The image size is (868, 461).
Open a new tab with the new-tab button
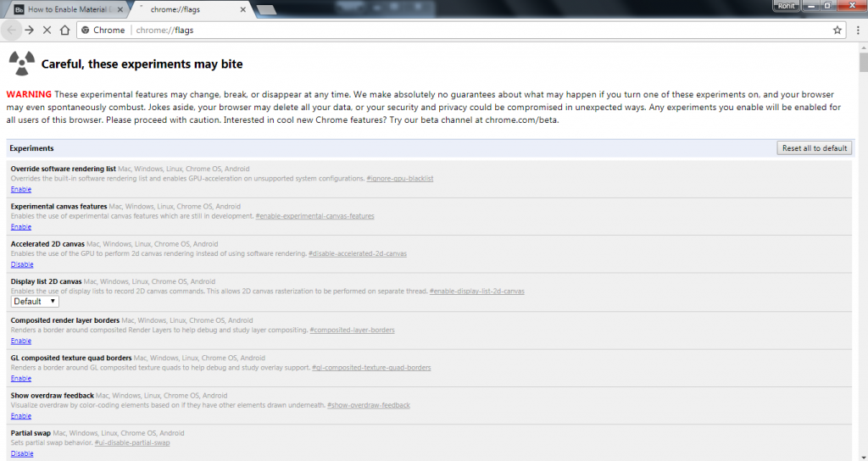[266, 9]
